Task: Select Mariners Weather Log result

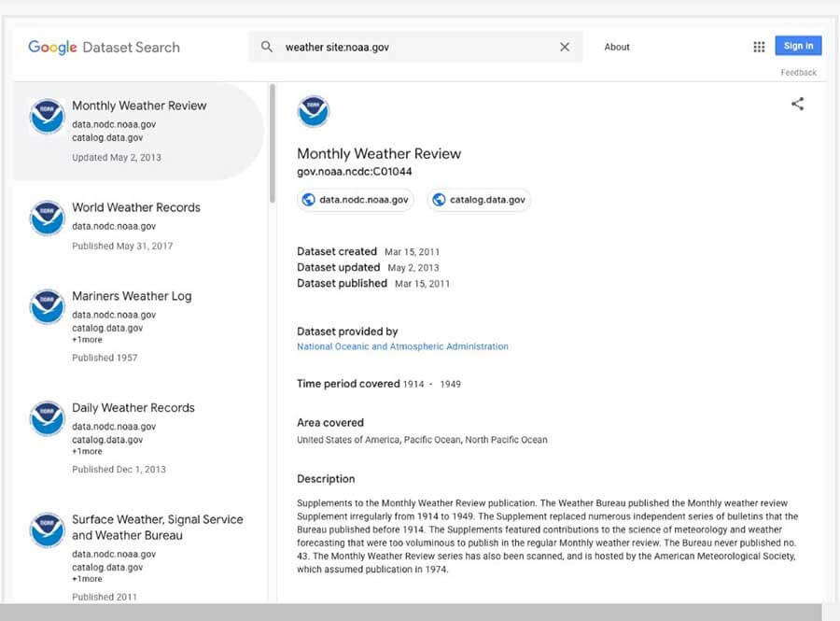Action: pos(138,326)
